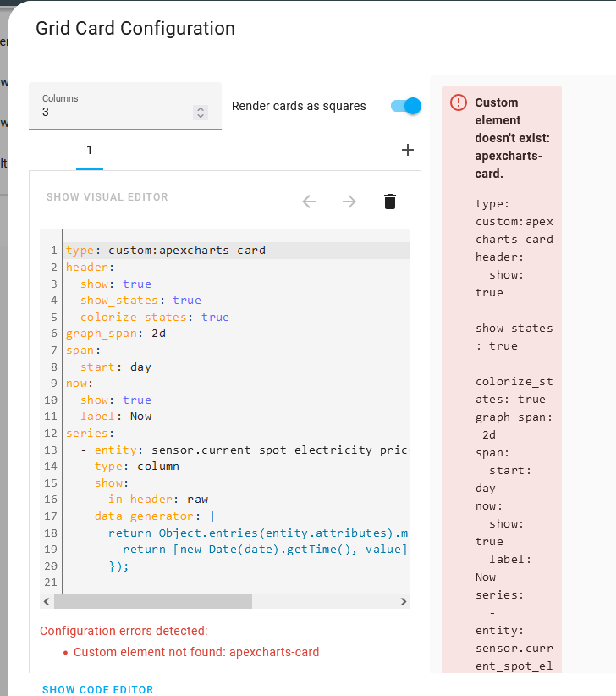Image resolution: width=616 pixels, height=696 pixels.
Task: Click the warning icon in the error panel
Action: (x=458, y=102)
